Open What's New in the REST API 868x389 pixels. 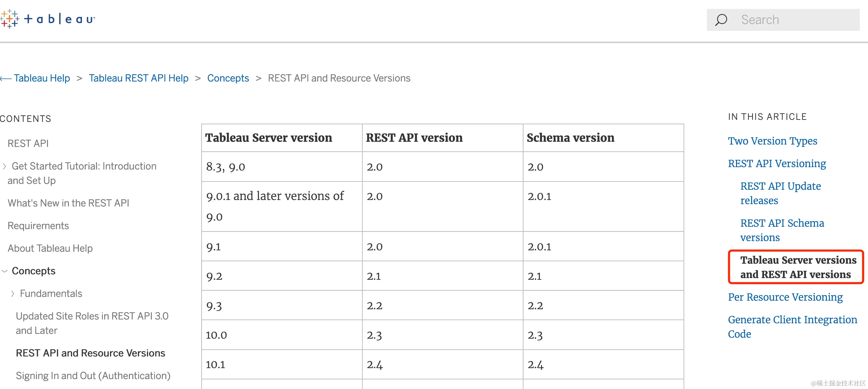click(x=68, y=203)
